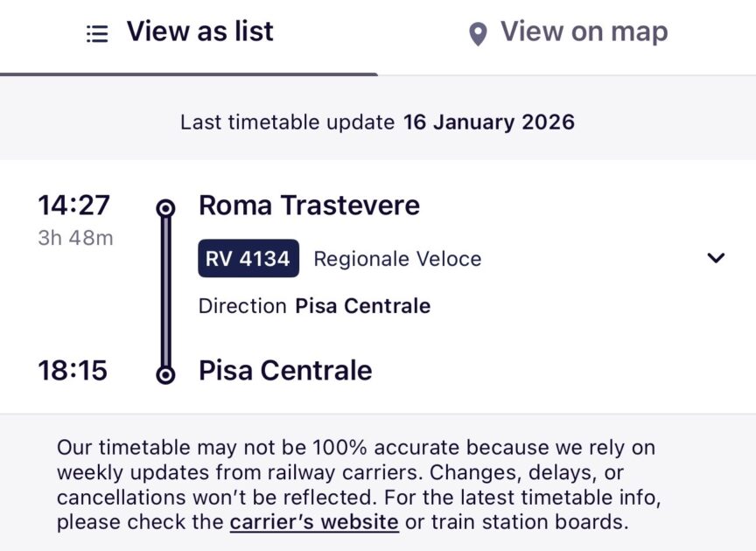756x551 pixels.
Task: Click the list icon beside View as list
Action: pyautogui.click(x=97, y=34)
